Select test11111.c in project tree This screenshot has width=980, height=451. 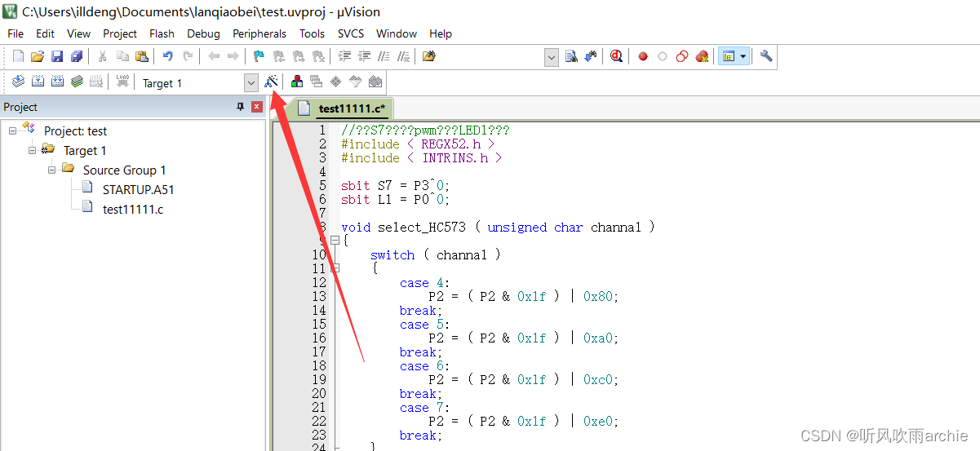tap(133, 209)
